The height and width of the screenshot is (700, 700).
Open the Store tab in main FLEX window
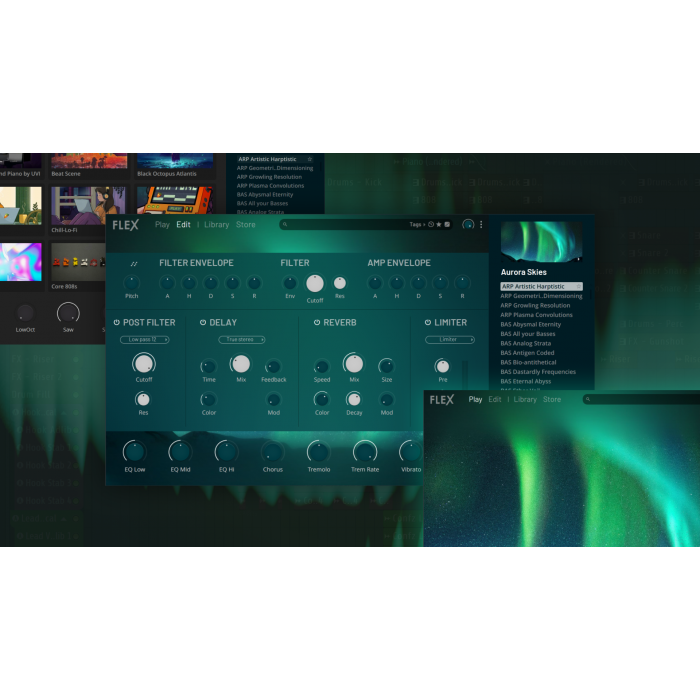pos(246,225)
